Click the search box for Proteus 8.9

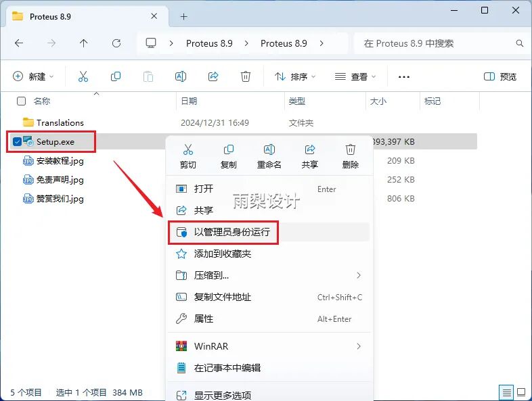[x=437, y=43]
